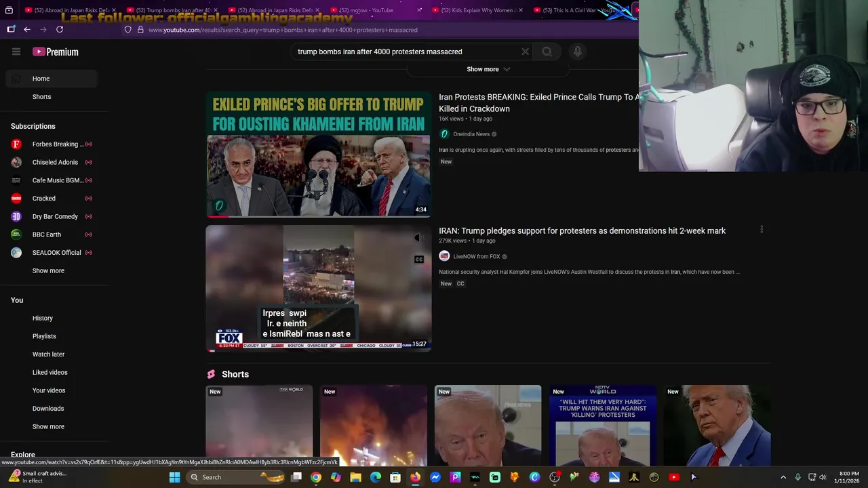This screenshot has width=868, height=488.
Task: Open BBC Earth channel avatar
Action: tap(16, 235)
